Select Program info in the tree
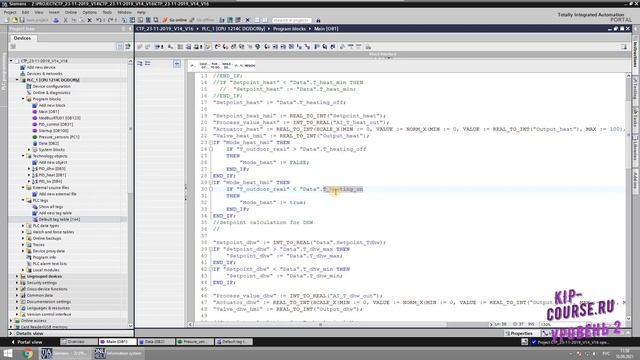This screenshot has height=360, width=640. 44,257
